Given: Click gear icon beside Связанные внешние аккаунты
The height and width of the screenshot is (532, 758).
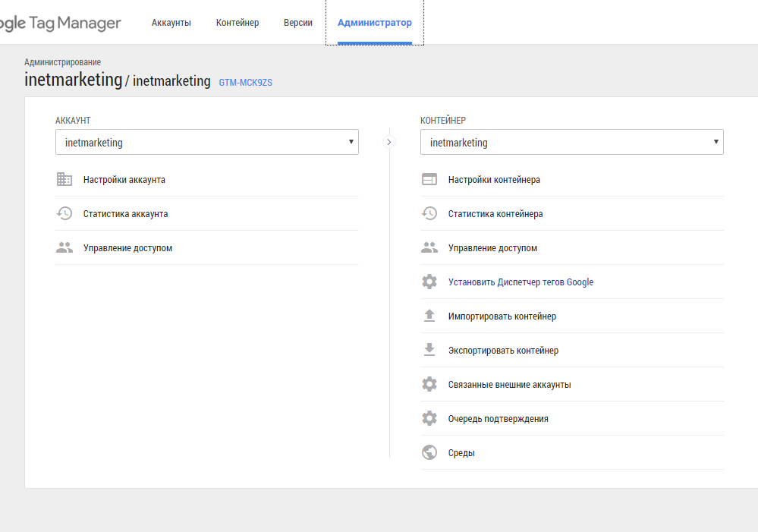Looking at the screenshot, I should 429,384.
